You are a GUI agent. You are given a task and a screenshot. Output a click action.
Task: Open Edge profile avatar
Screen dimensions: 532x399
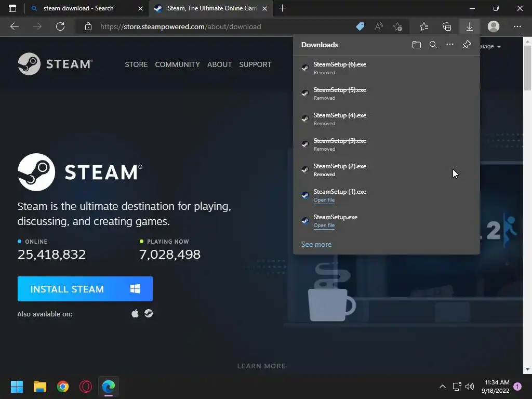(494, 26)
